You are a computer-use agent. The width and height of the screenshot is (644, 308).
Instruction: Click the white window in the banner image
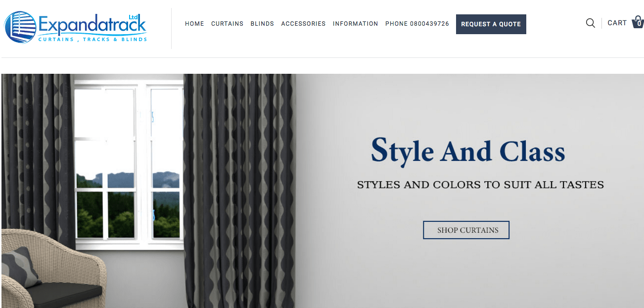coord(129,163)
